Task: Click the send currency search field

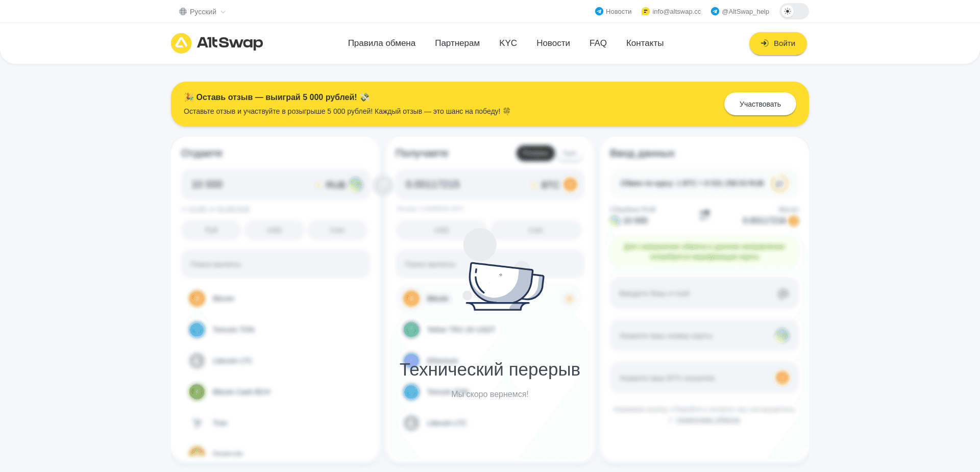Action: [x=275, y=264]
